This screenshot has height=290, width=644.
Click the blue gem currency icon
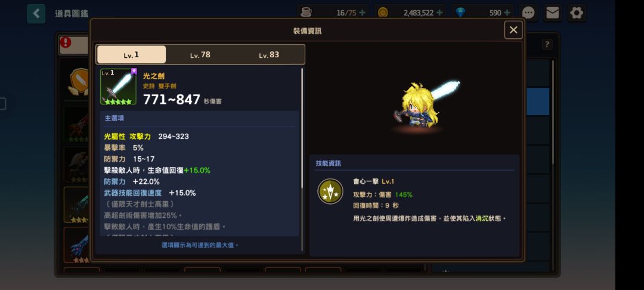460,13
